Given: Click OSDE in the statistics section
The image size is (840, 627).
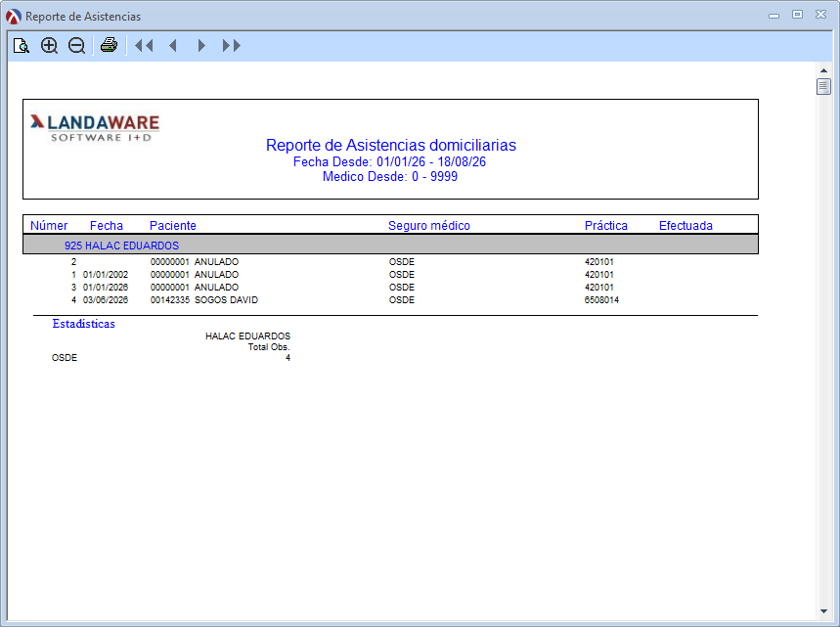Looking at the screenshot, I should coord(65,358).
